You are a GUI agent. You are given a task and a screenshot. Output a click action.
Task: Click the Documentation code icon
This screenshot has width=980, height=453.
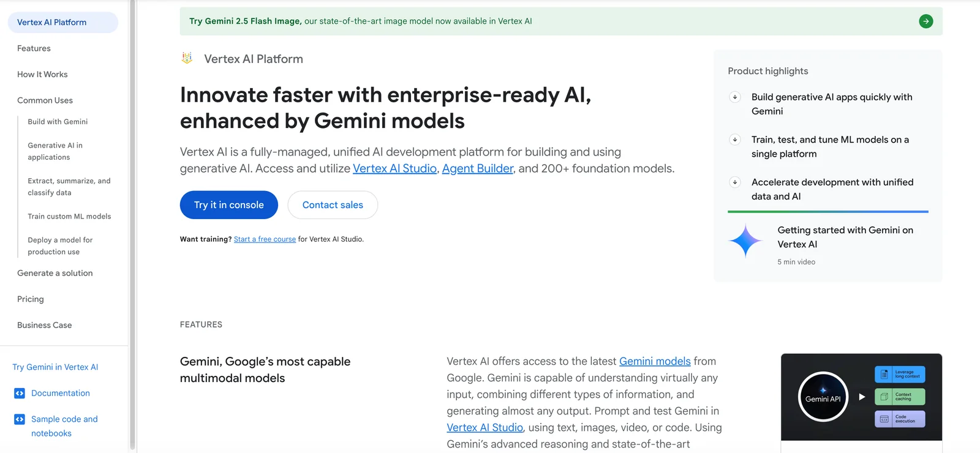[20, 393]
